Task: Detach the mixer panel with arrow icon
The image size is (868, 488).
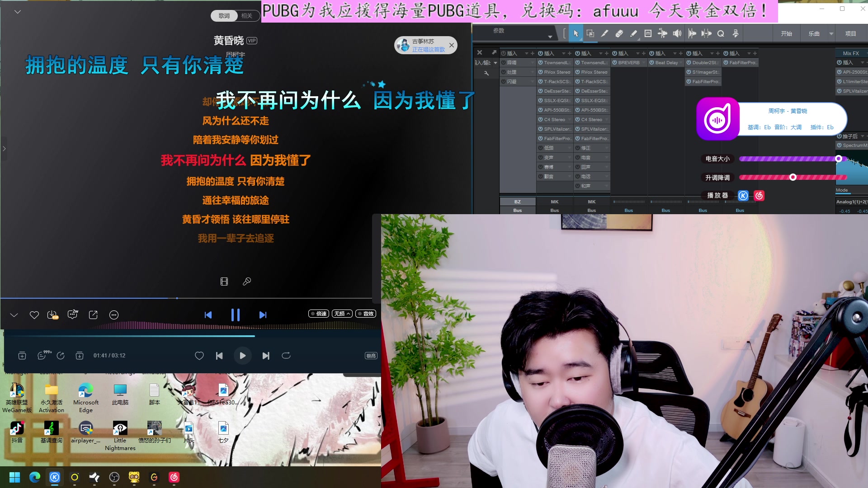Action: coord(494,52)
